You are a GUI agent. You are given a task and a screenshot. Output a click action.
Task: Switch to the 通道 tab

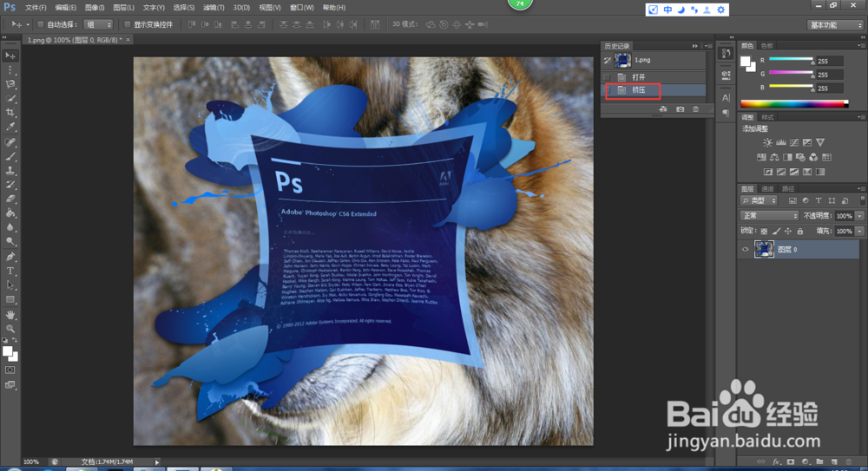[767, 189]
